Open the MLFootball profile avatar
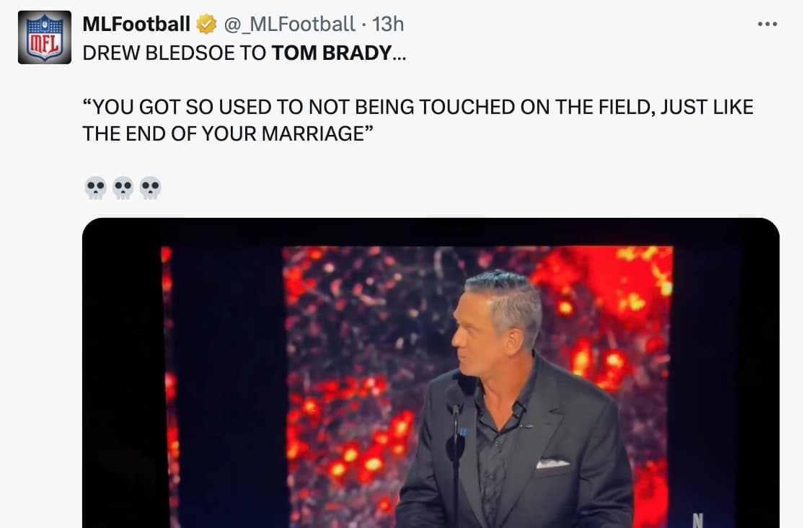812x528 pixels. click(x=45, y=38)
